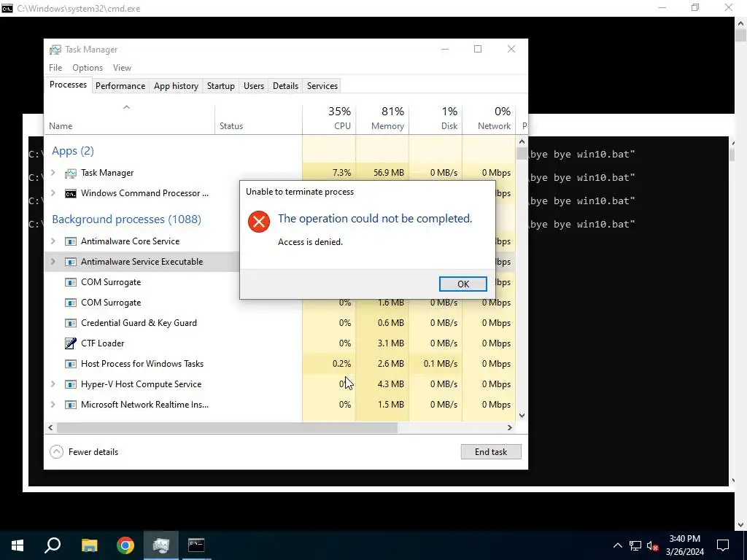Image resolution: width=747 pixels, height=560 pixels.
Task: Show hidden system tray icons
Action: pos(617,545)
